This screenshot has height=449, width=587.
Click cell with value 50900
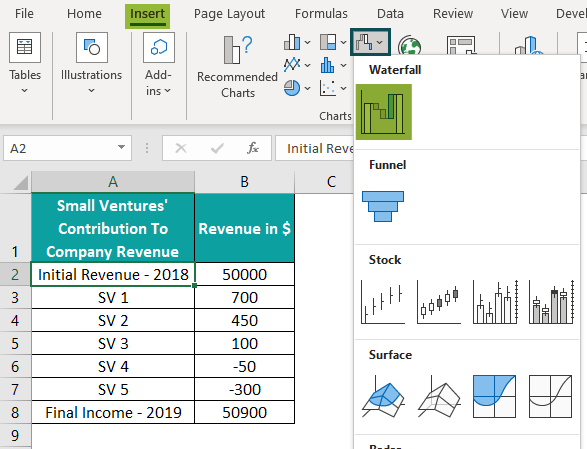coord(244,412)
